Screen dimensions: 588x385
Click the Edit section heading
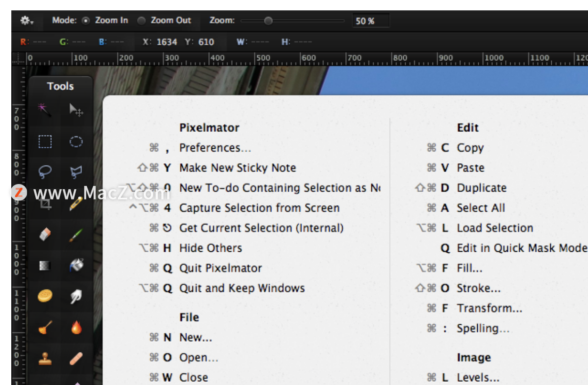tap(468, 128)
